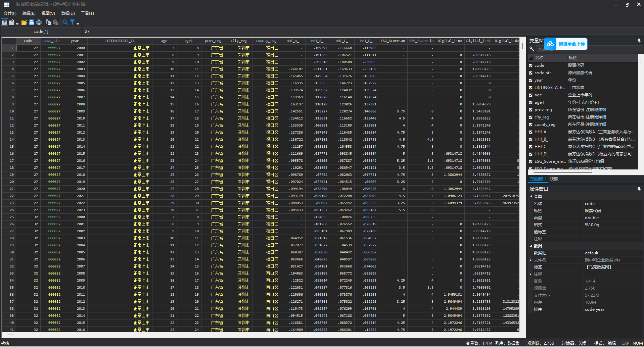This screenshot has width=644, height=348.
Task: Save the dataset with floppy disk icon
Action: point(32,22)
